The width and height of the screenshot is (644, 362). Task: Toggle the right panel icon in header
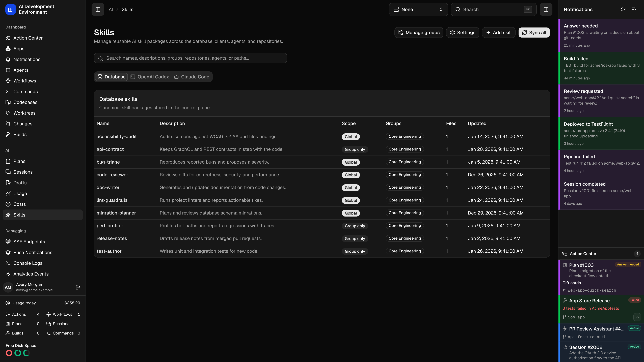tap(546, 10)
